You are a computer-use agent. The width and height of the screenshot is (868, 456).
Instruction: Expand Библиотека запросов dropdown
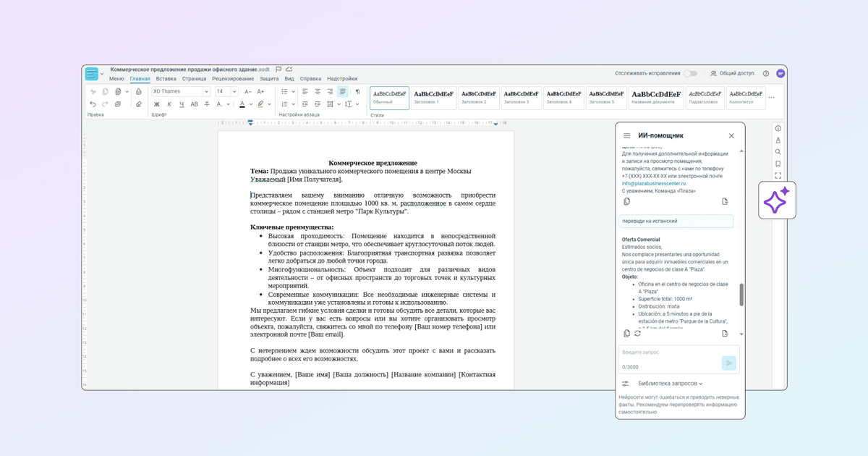coord(670,384)
